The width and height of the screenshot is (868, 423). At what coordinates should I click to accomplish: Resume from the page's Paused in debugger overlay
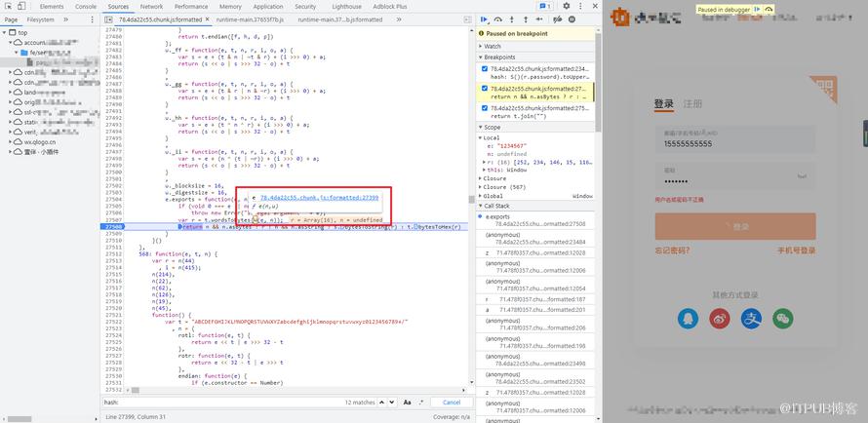[758, 10]
